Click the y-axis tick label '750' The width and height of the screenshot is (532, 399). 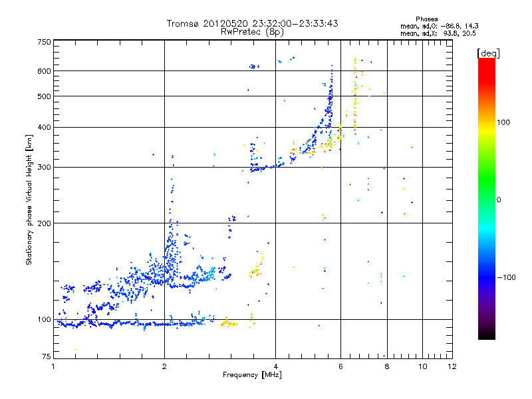pyautogui.click(x=44, y=42)
